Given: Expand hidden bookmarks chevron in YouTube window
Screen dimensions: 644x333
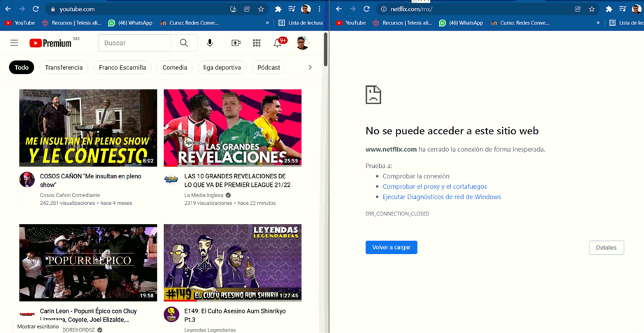Looking at the screenshot, I should 267,23.
